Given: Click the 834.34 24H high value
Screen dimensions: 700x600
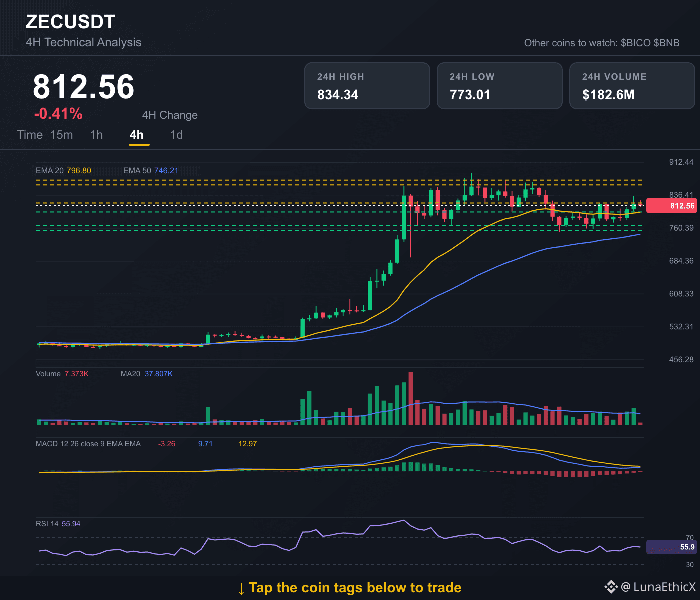Looking at the screenshot, I should [338, 95].
